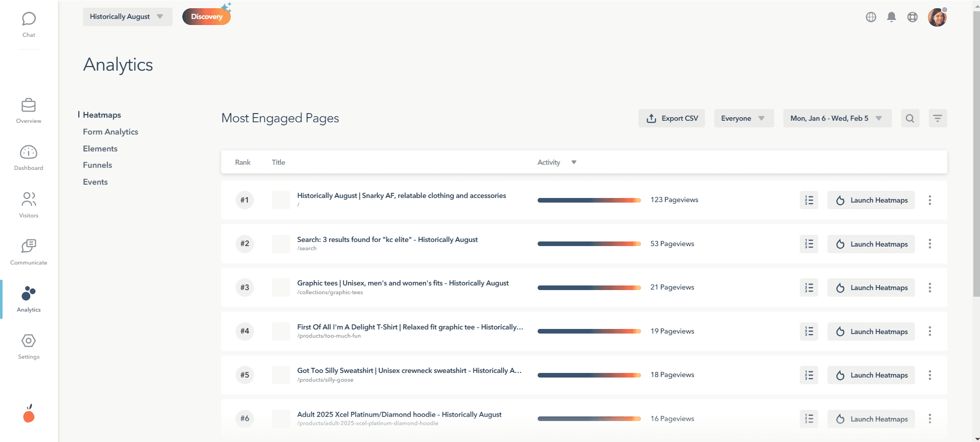Open the Graphic tees page title
This screenshot has width=980, height=442.
coord(403,283)
